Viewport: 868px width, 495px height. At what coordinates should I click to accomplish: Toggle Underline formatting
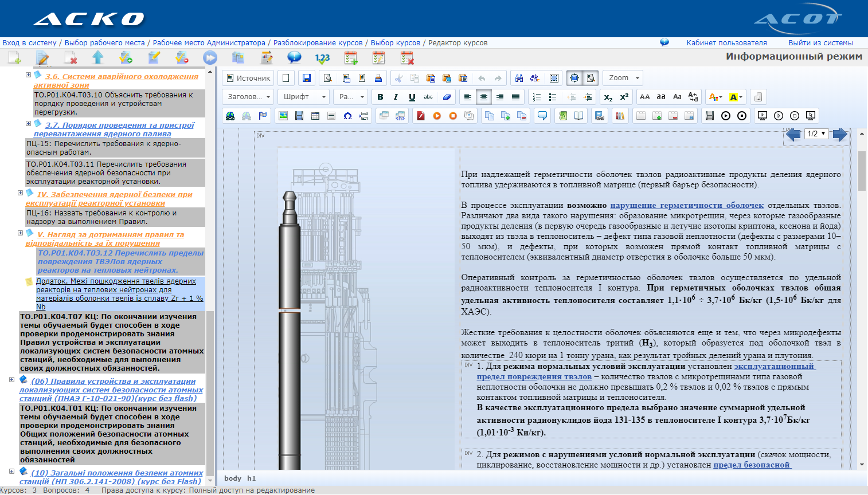(412, 97)
